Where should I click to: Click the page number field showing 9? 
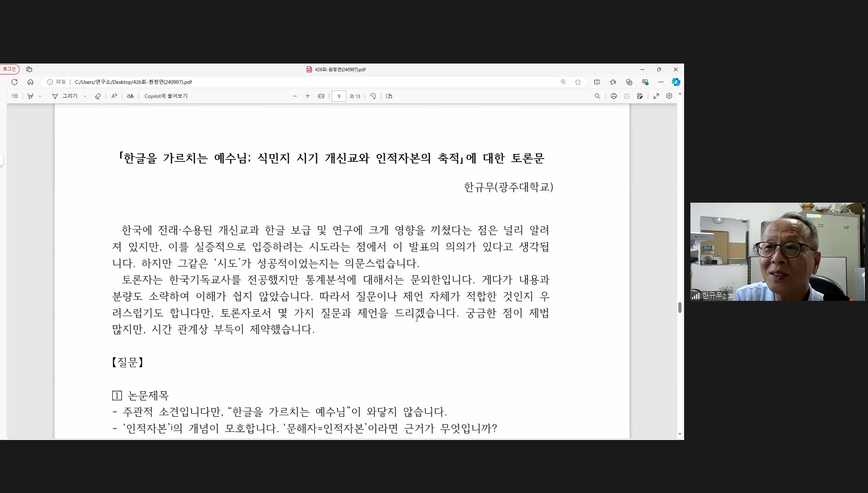(x=339, y=96)
